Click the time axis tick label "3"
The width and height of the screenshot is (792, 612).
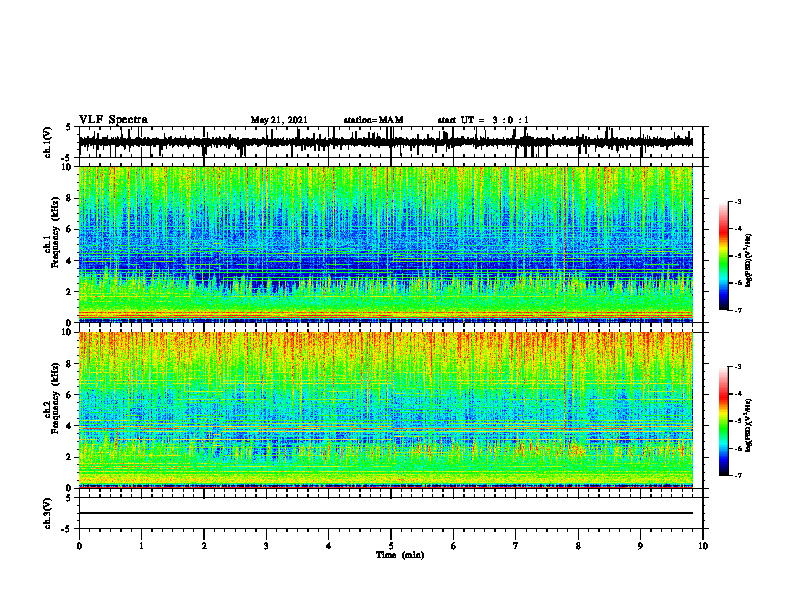[x=266, y=546]
